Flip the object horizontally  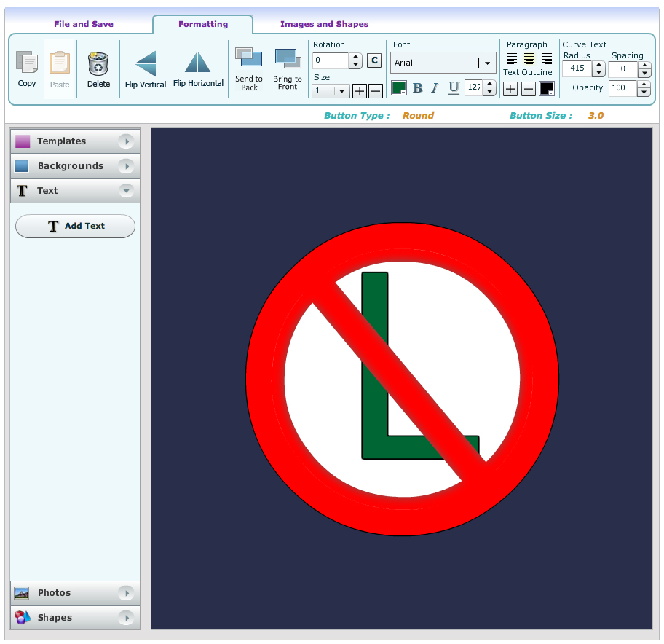pos(198,62)
